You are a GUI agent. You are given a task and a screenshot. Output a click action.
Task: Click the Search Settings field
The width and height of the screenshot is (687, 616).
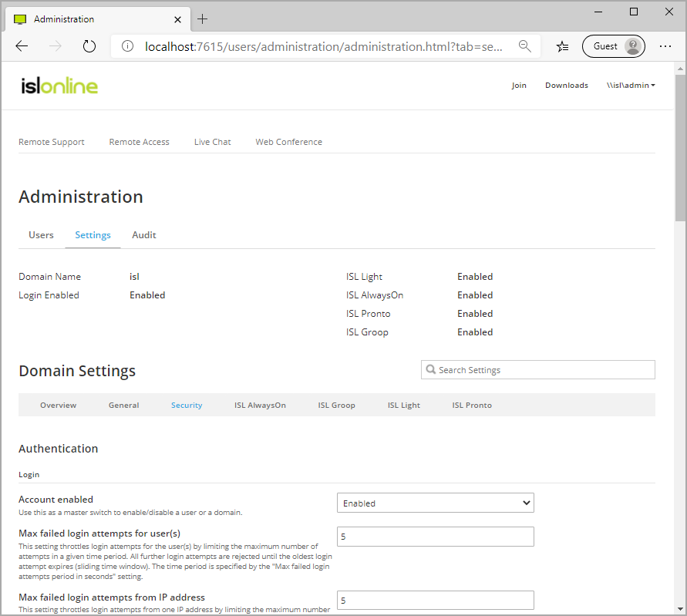click(538, 370)
